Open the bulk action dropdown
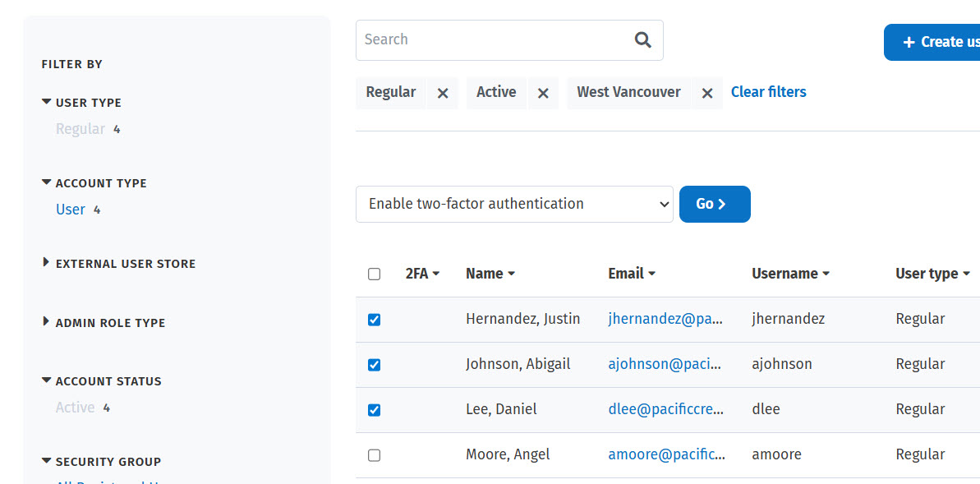980x484 pixels. [514, 204]
